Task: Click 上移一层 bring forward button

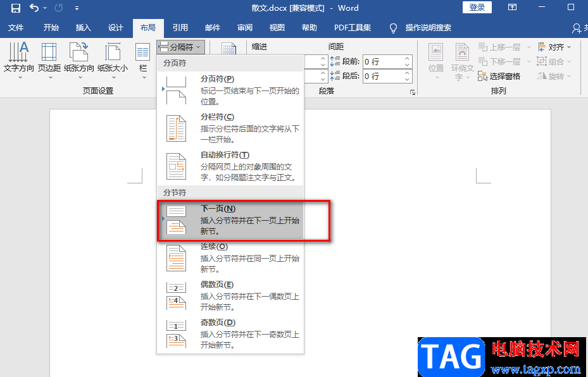Action: (499, 47)
